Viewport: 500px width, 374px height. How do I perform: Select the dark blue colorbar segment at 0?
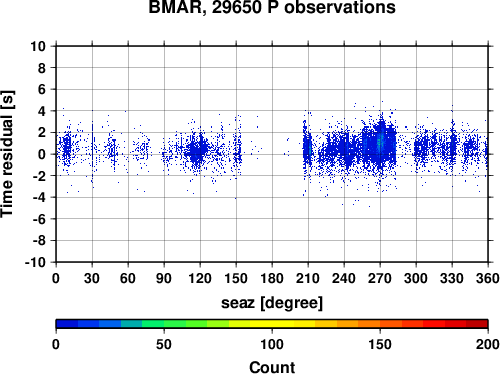67,323
